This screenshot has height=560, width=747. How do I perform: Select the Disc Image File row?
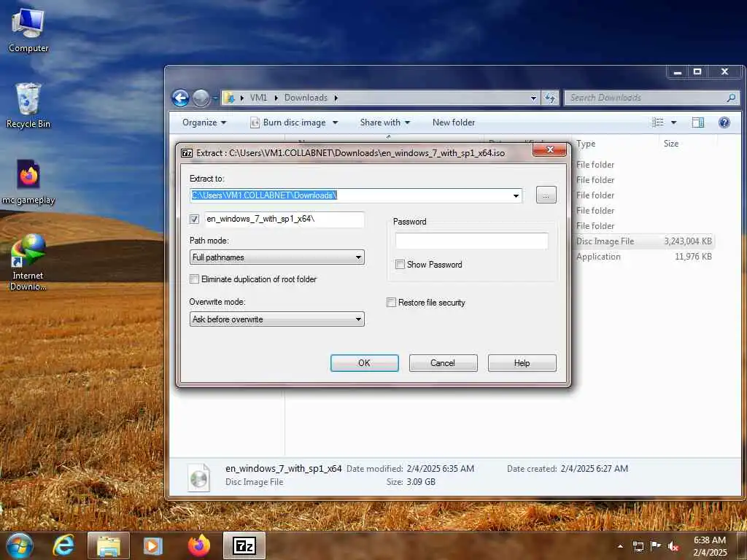[643, 241]
